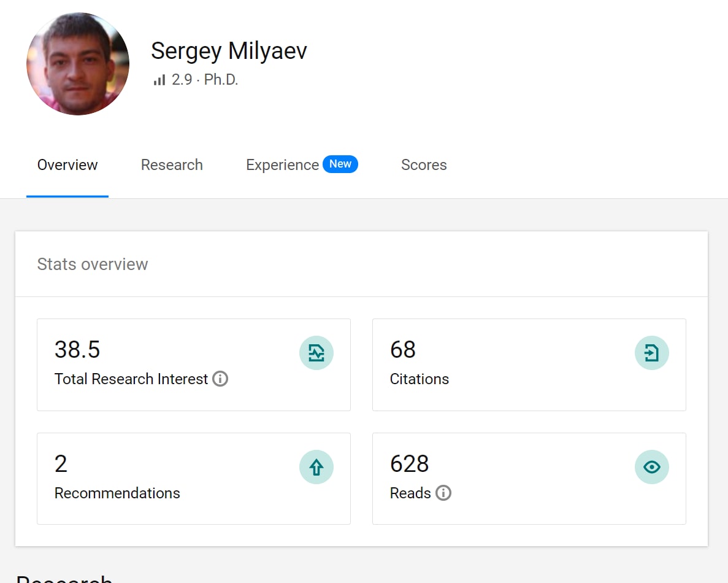Click the 628 reads value
Image resolution: width=728 pixels, height=583 pixels.
(x=410, y=463)
